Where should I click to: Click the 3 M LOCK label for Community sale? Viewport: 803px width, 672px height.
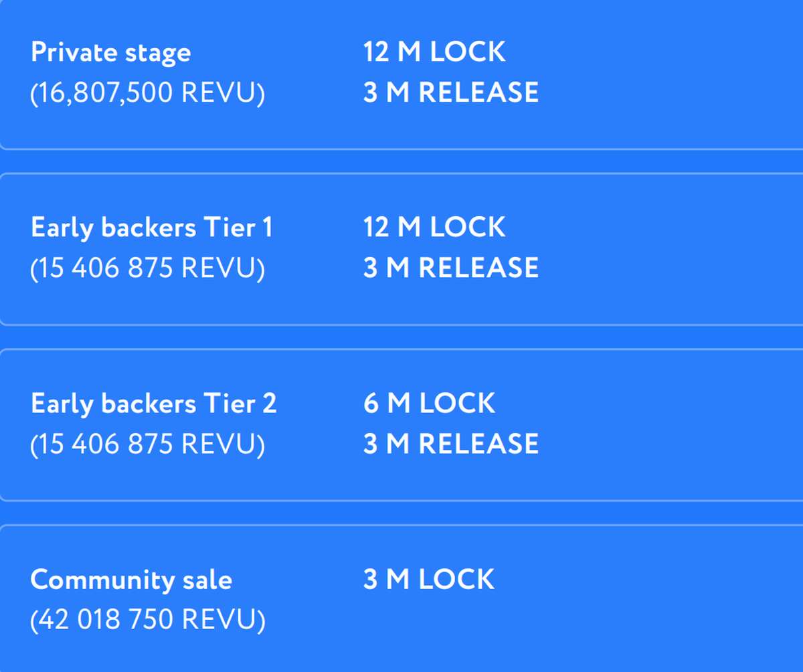click(429, 579)
